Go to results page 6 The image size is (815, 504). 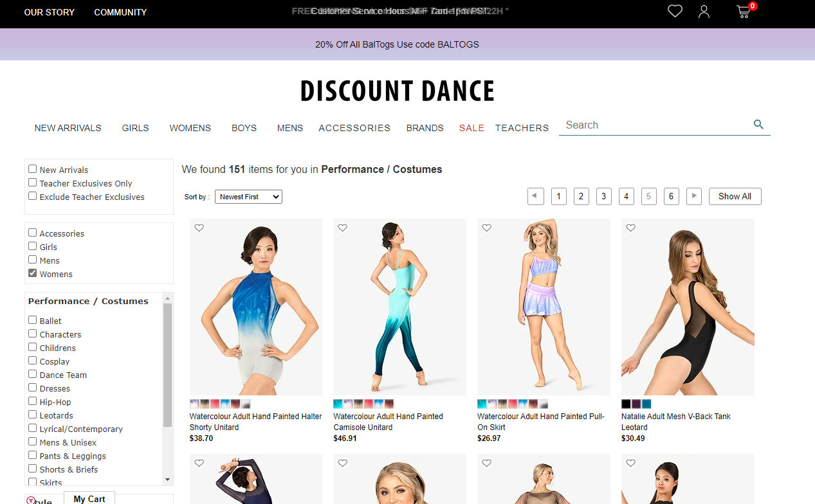click(x=671, y=196)
